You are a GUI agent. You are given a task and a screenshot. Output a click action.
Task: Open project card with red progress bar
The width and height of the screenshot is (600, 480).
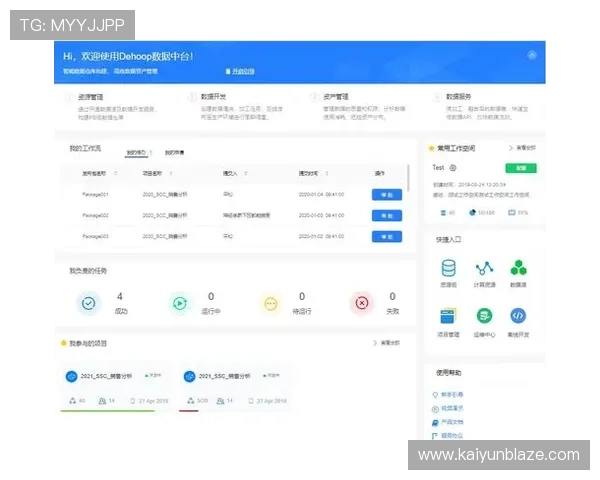tap(234, 387)
